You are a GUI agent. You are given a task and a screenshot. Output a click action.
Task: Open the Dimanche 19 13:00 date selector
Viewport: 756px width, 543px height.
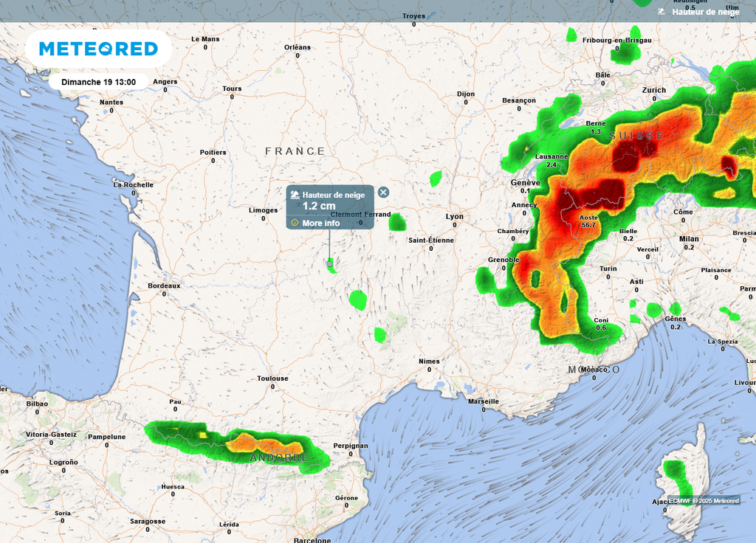coord(98,82)
